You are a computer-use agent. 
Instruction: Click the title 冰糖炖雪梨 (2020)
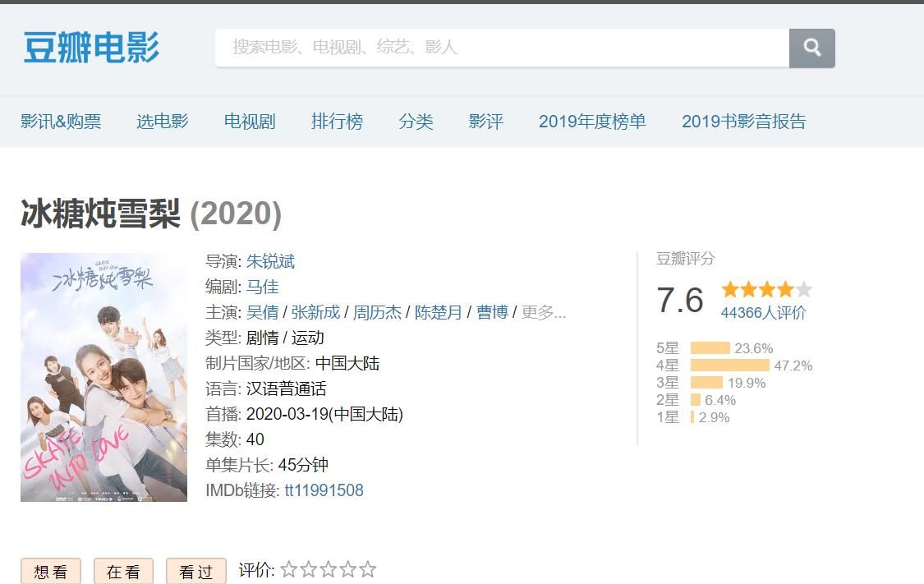click(x=151, y=214)
